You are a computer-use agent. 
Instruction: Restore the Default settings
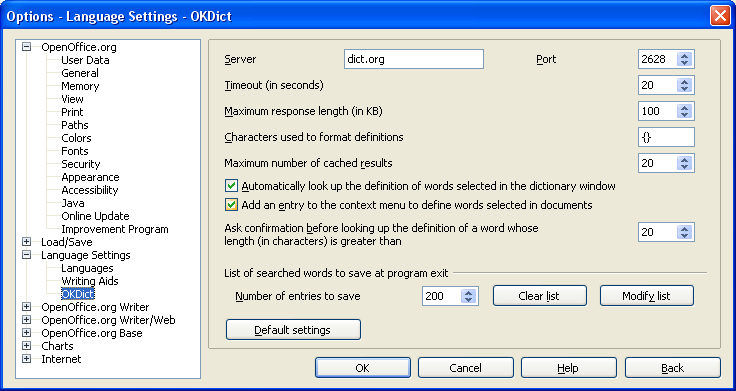click(293, 330)
